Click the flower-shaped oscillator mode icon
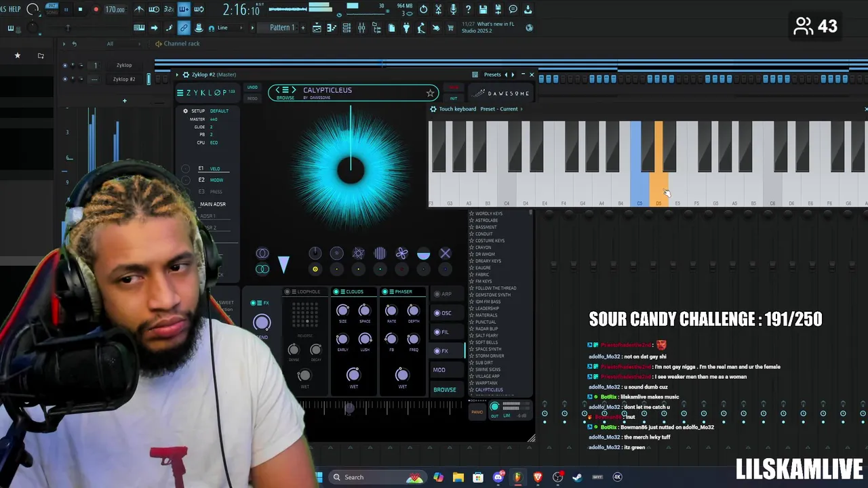 pyautogui.click(x=401, y=253)
